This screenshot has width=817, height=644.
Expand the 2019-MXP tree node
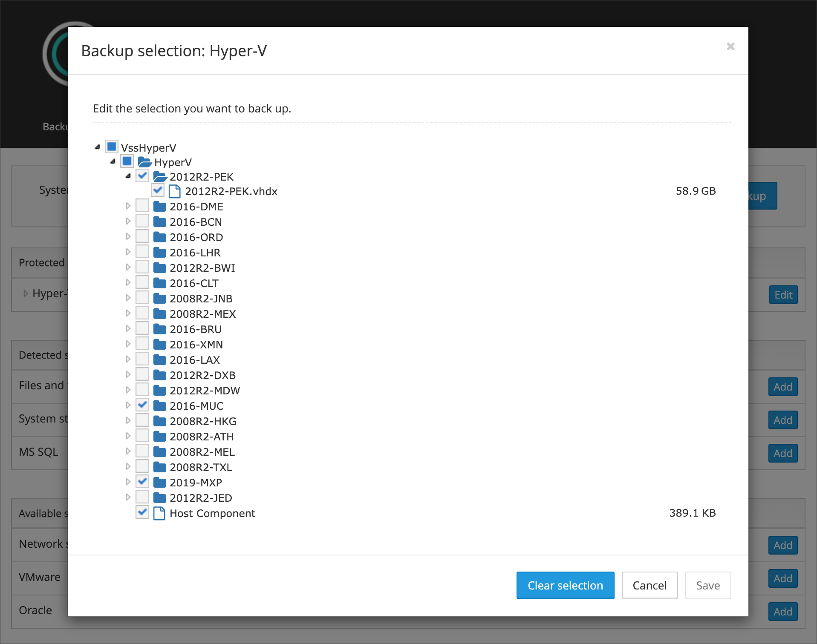point(128,482)
